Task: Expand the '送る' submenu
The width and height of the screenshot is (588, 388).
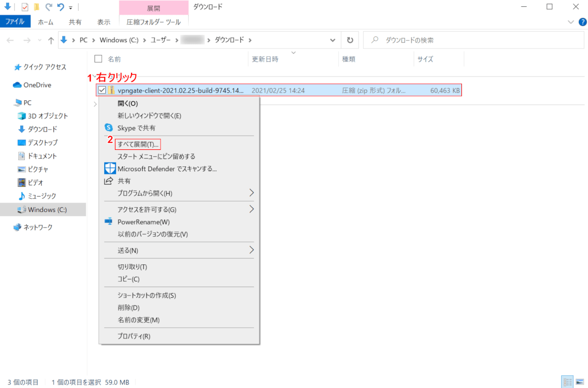Action: click(x=251, y=250)
